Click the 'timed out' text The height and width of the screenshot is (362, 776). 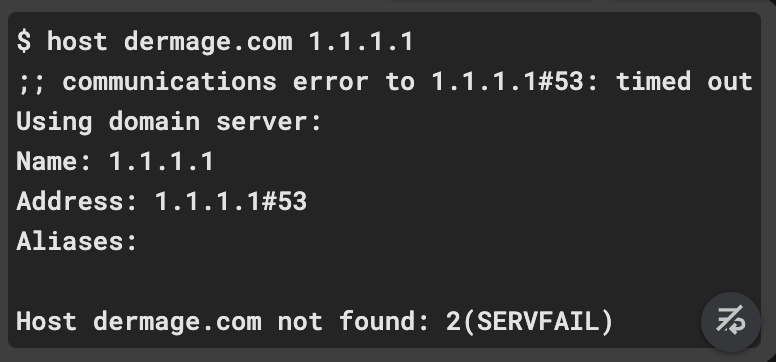tap(684, 81)
